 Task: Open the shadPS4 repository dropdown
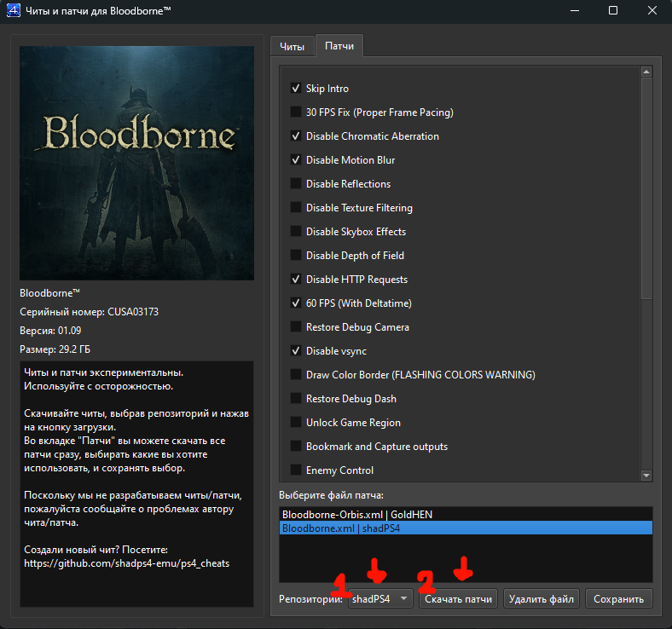point(380,598)
